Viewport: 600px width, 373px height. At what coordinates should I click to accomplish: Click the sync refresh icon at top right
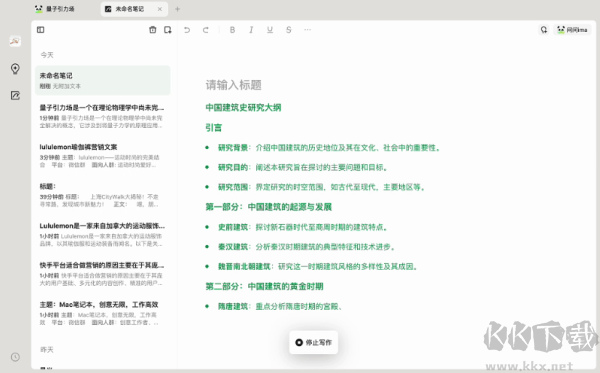tap(544, 29)
